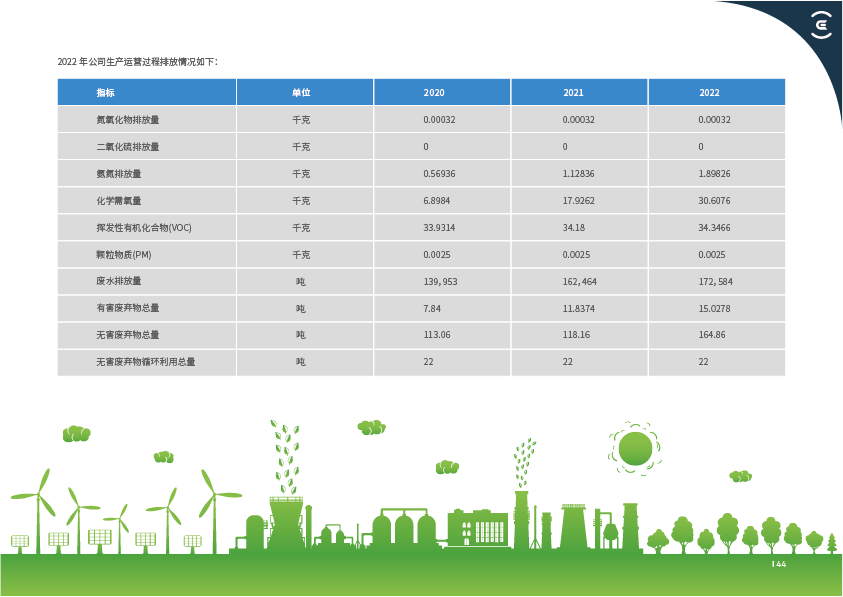Click the leftmost green cloud
843x597 pixels.
[76, 434]
